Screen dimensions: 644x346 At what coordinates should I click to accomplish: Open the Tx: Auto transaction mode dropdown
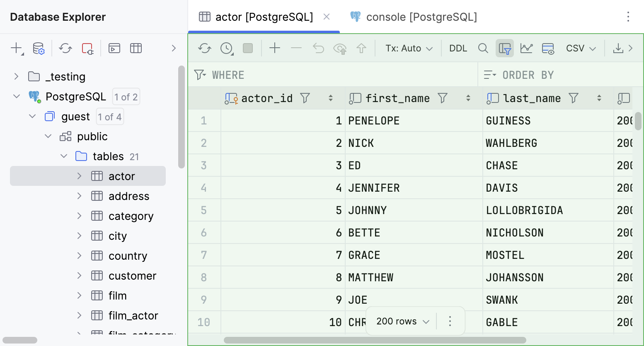[x=408, y=48]
